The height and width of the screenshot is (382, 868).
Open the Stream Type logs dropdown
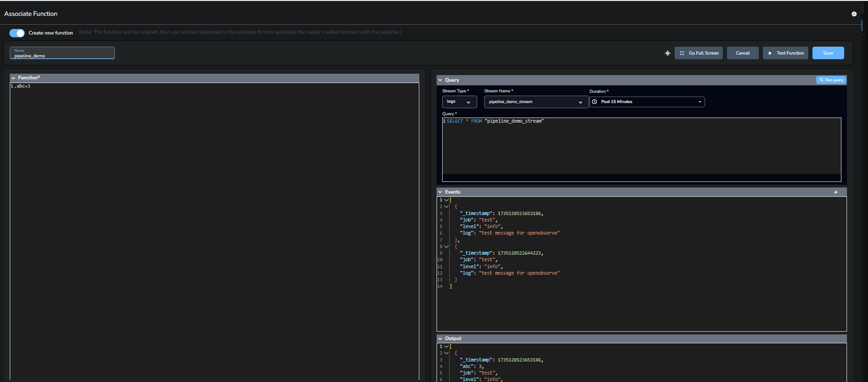pos(459,102)
